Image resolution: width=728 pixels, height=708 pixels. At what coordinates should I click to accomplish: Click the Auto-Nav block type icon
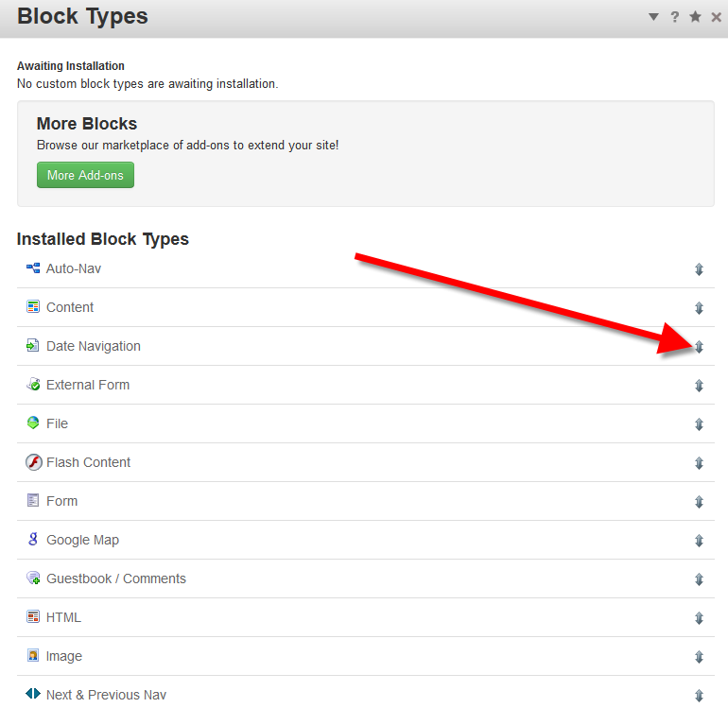tap(33, 268)
